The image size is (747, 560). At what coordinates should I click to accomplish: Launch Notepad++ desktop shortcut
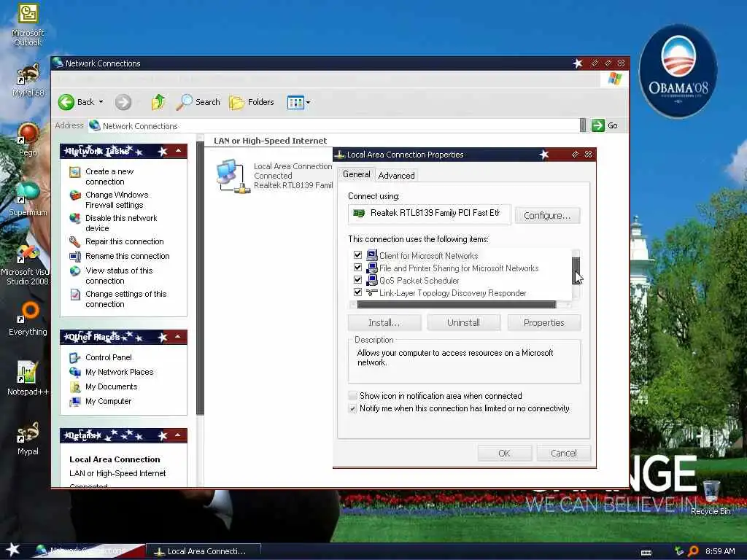coord(28,378)
